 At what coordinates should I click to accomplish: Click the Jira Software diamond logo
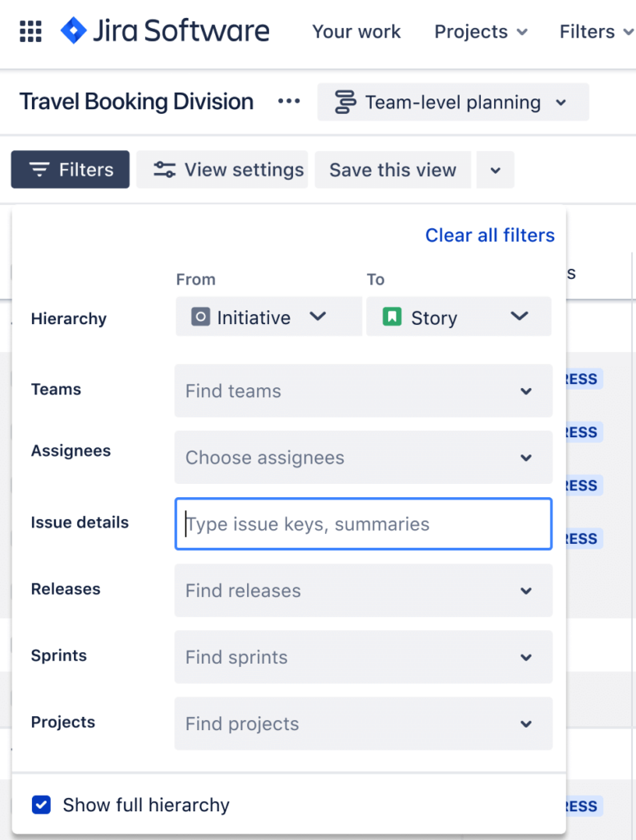(x=74, y=30)
